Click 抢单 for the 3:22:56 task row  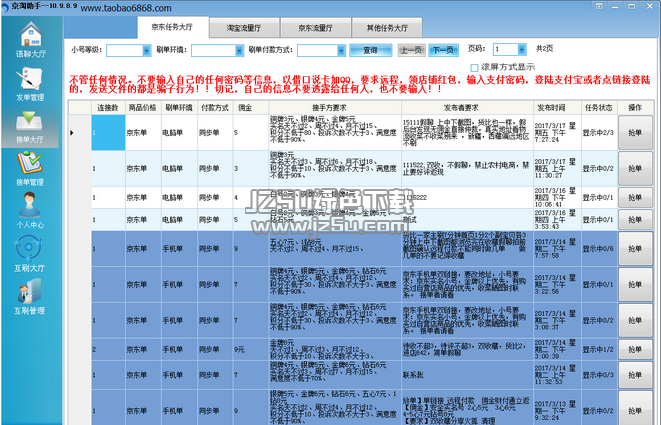[x=635, y=285]
